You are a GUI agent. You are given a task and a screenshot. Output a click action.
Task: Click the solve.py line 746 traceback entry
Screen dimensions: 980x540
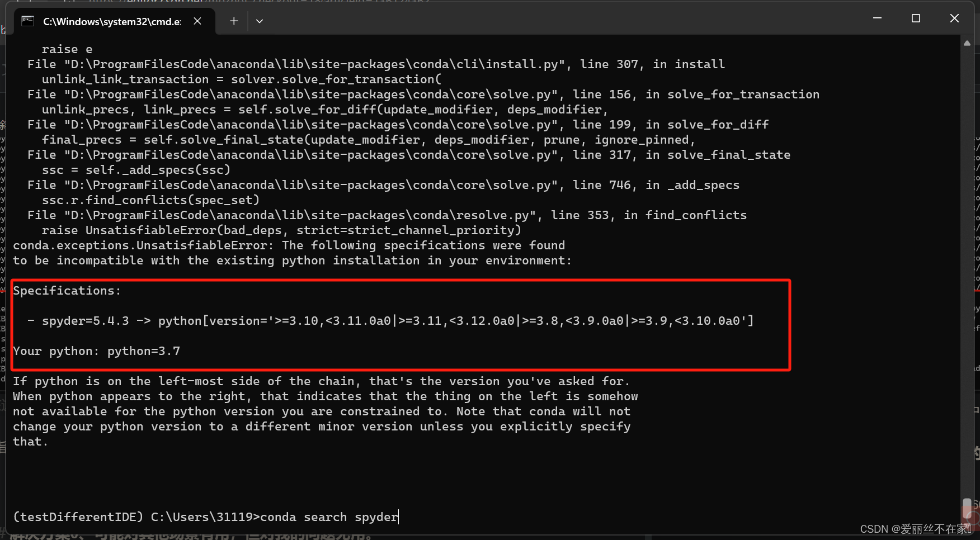[384, 185]
